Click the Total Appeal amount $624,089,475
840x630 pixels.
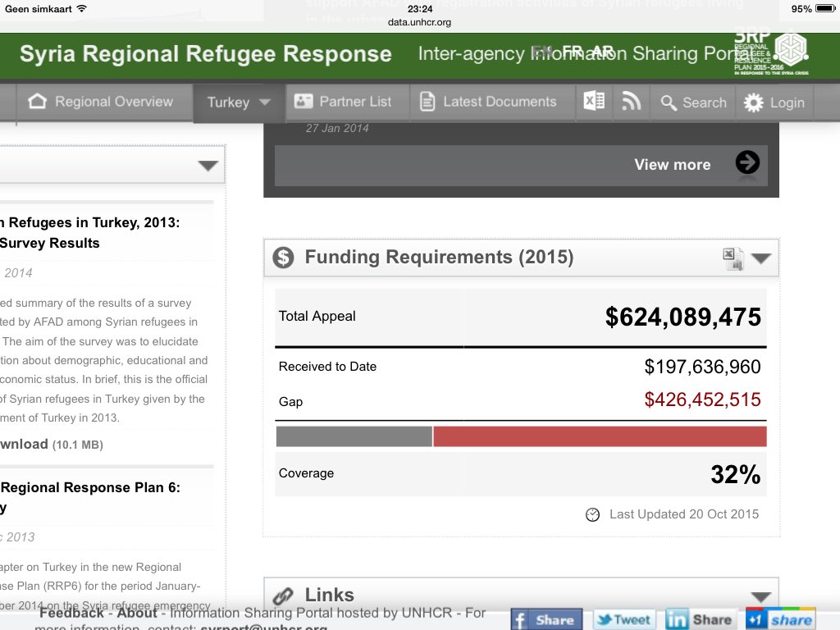[x=683, y=317]
